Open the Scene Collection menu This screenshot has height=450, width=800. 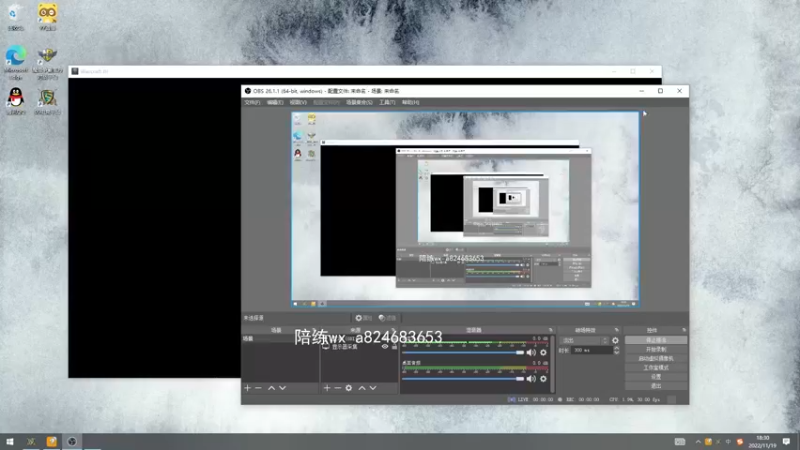coord(359,103)
